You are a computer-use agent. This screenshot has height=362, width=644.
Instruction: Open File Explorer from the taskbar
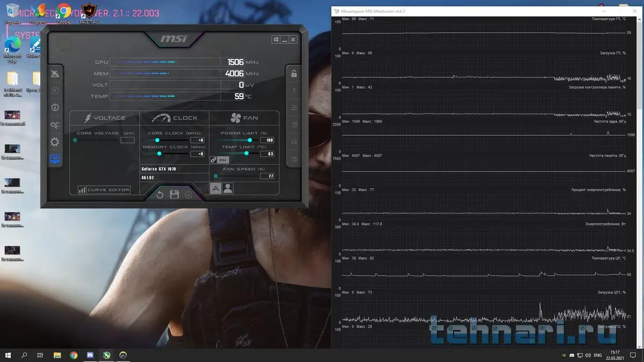(57, 355)
